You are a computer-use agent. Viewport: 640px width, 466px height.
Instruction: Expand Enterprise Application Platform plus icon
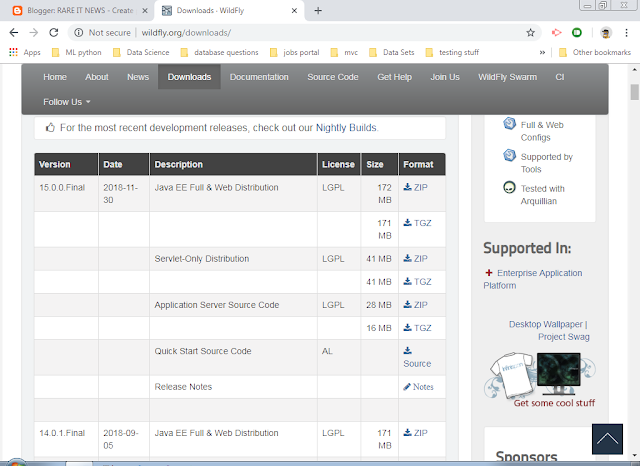(x=489, y=273)
